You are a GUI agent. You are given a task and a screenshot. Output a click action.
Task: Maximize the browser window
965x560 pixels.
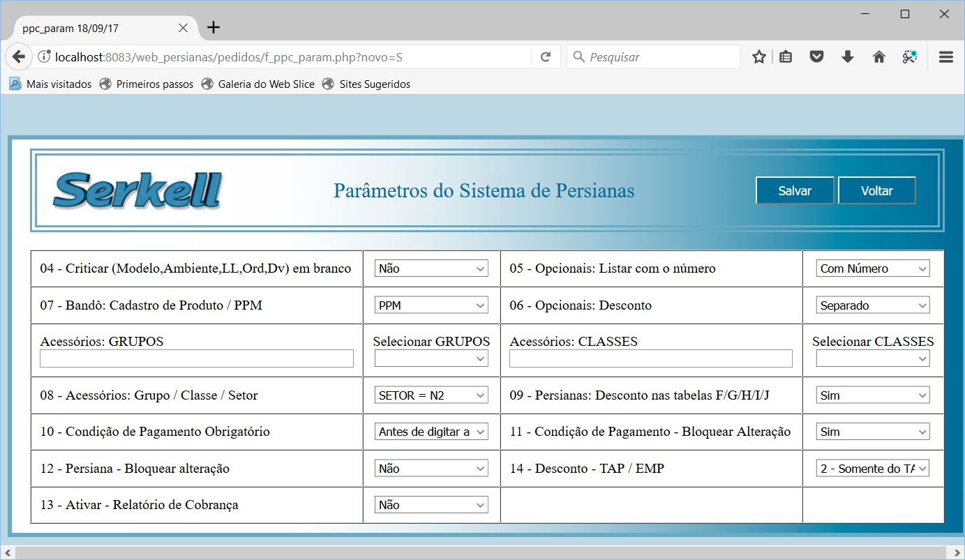905,14
